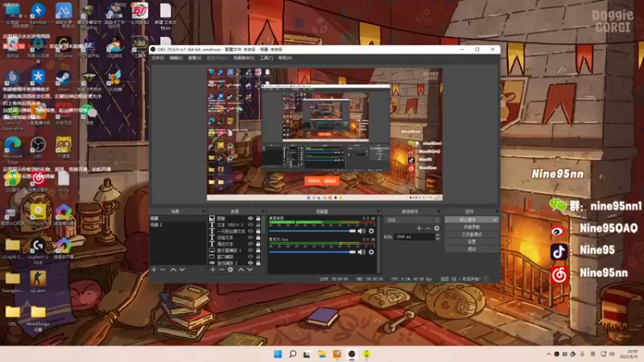The height and width of the screenshot is (362, 644).
Task: Click the Controls panel header pop-out icon
Action: tap(497, 212)
